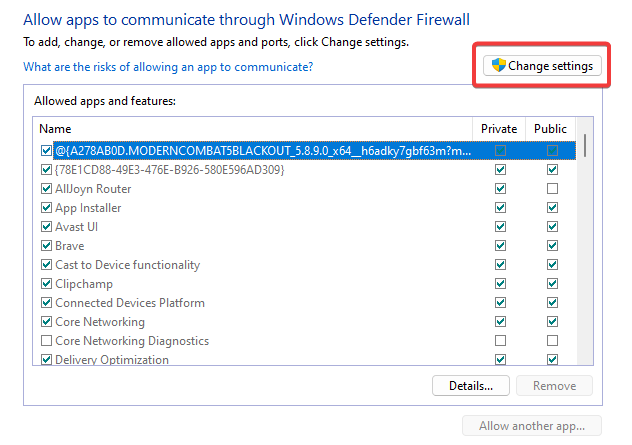Uncheck the Brave name checkbox

[46, 246]
